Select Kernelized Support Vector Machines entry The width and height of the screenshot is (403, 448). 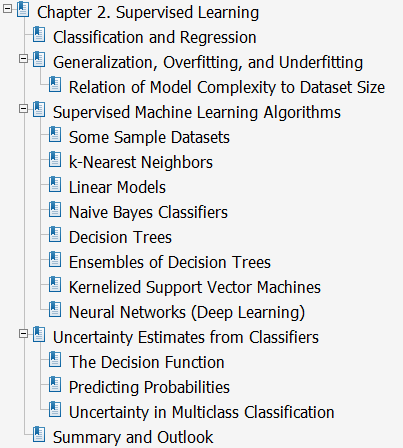pos(195,287)
